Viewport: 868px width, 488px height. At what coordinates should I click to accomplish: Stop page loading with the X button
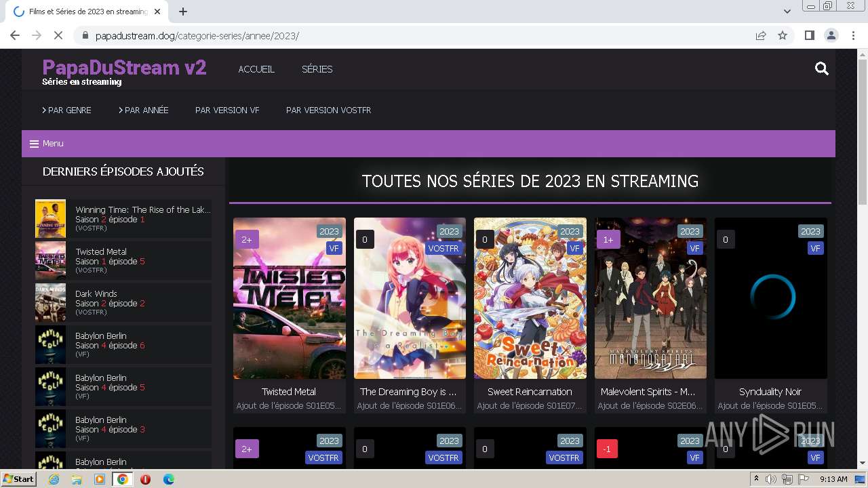tap(58, 35)
